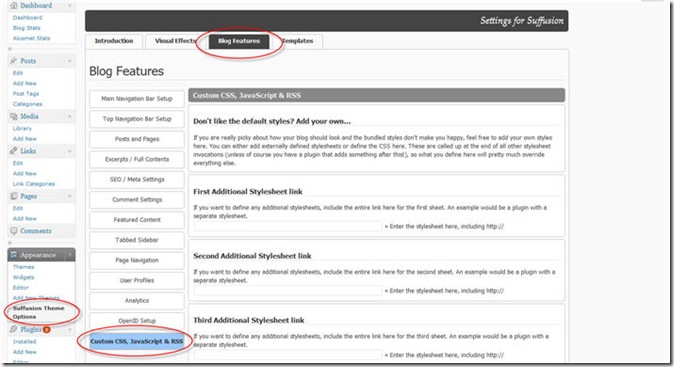This screenshot has width=674, height=367.
Task: Collapse the Pages section arrow
Action: [x=70, y=196]
